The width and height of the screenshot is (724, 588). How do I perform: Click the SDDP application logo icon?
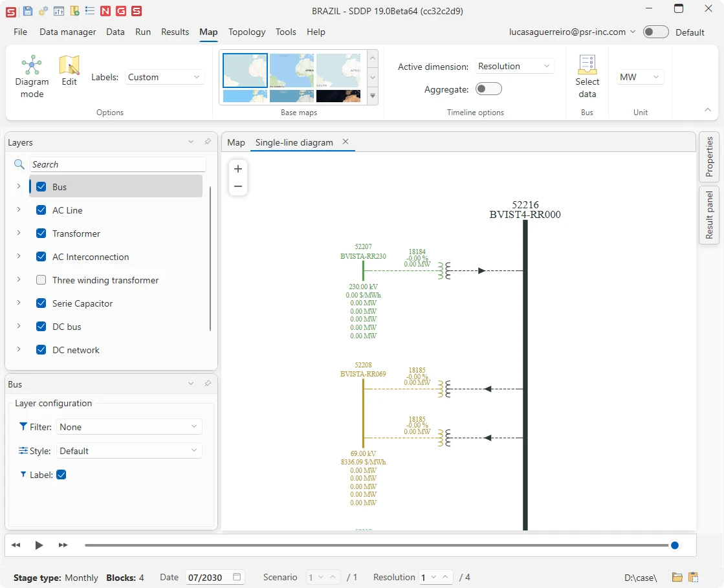coord(11,11)
